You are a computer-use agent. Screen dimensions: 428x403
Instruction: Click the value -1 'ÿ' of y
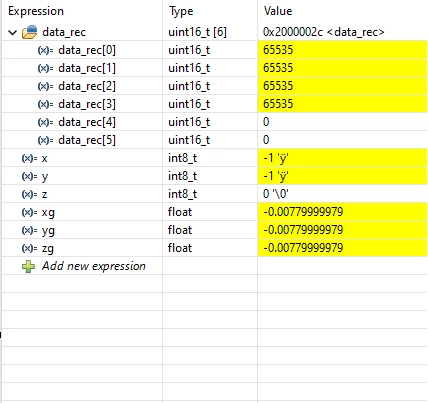276,176
